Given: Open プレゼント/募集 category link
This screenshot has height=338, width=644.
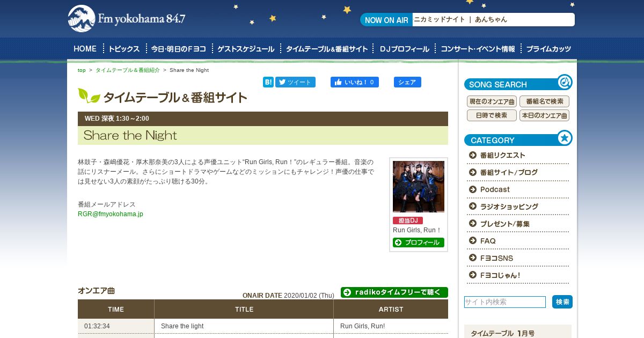Looking at the screenshot, I should coord(504,224).
